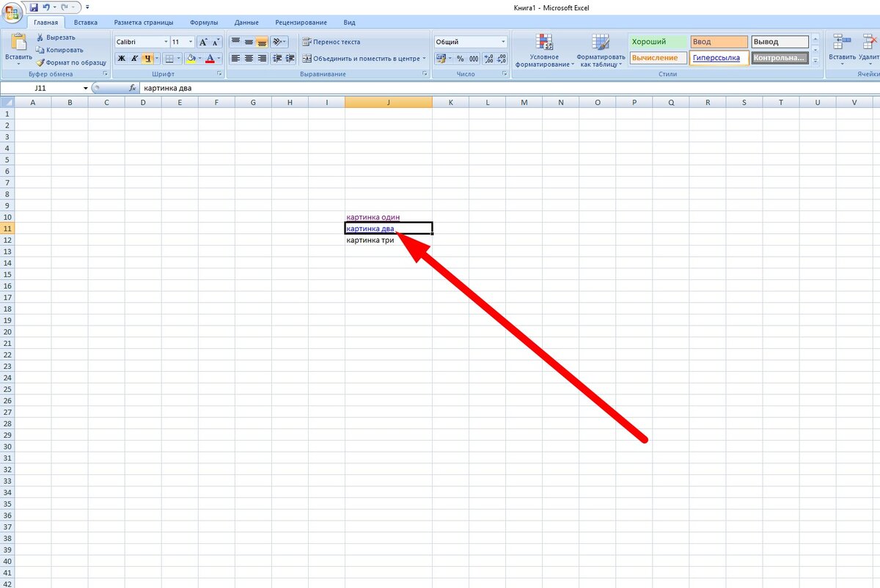Open the round Office button menu
This screenshot has width=880, height=588.
click(x=13, y=12)
